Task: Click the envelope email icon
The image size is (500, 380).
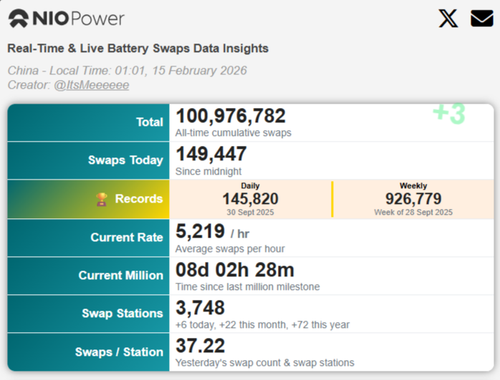Action: tap(482, 18)
